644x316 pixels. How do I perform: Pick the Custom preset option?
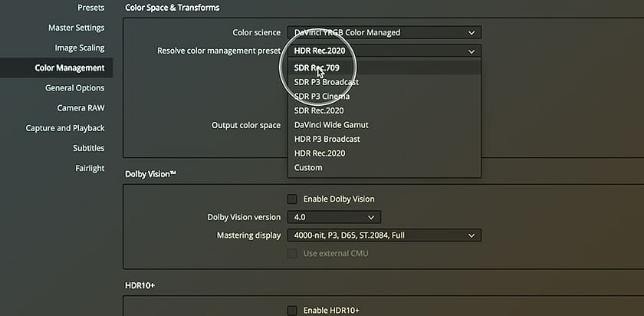click(384, 168)
